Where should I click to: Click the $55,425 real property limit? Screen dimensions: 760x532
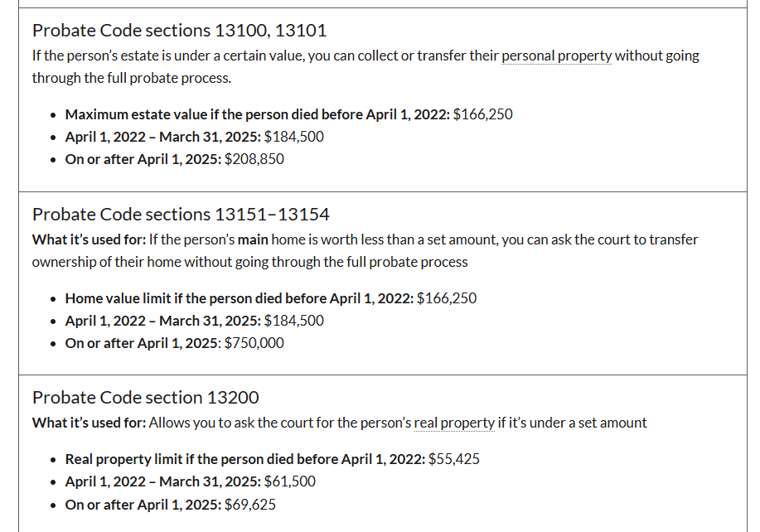454,459
